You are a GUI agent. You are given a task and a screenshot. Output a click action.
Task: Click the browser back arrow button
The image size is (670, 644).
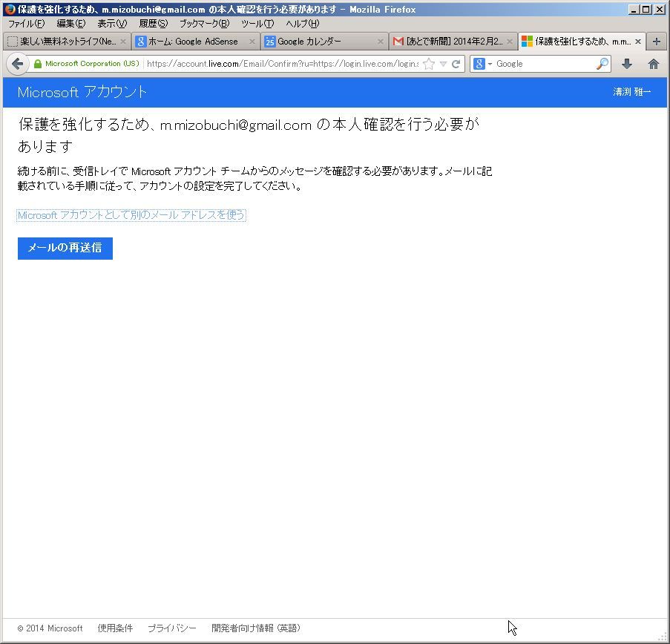17,64
